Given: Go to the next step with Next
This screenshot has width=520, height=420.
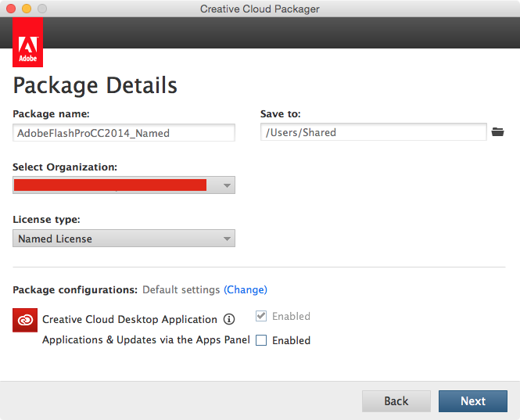Looking at the screenshot, I should click(x=473, y=401).
